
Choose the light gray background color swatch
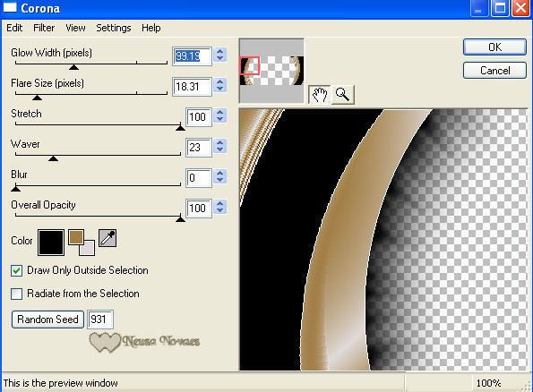88,248
